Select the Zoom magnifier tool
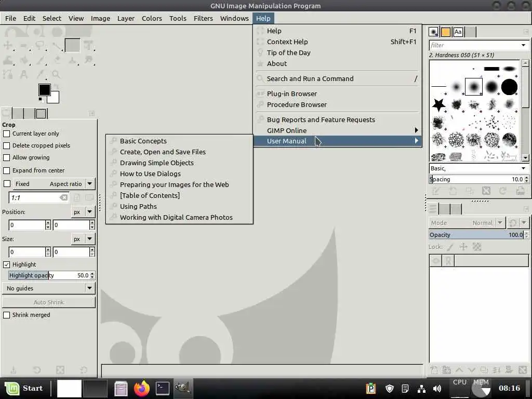The image size is (532, 399). [56, 74]
